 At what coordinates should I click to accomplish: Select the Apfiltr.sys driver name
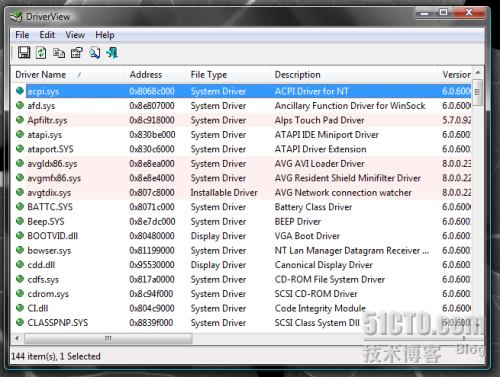coord(47,120)
